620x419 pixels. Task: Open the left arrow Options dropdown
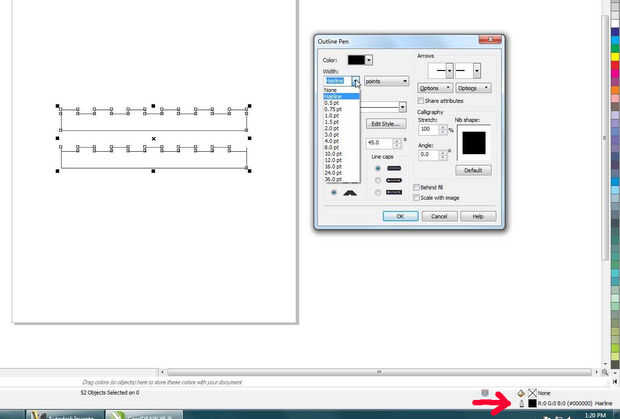(x=435, y=88)
